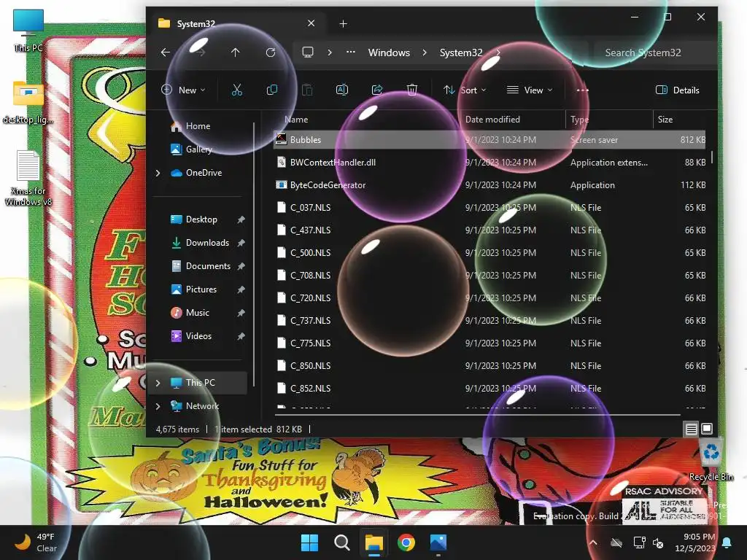Screen dimensions: 747x560
Task: Click the Cut scissors icon
Action: click(237, 90)
